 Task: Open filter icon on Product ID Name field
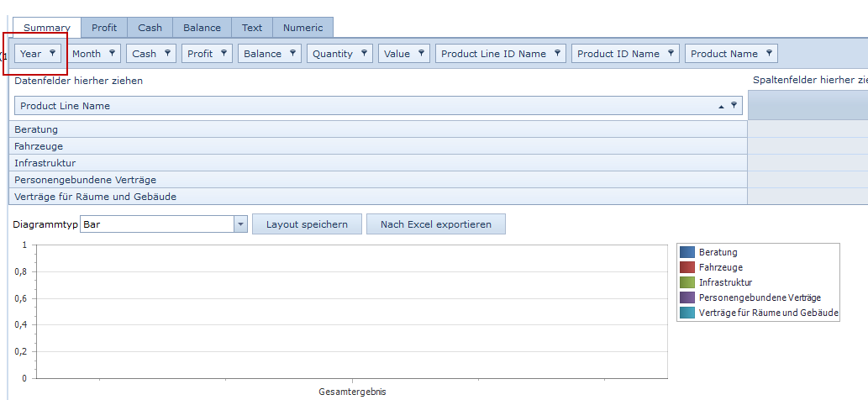[671, 54]
